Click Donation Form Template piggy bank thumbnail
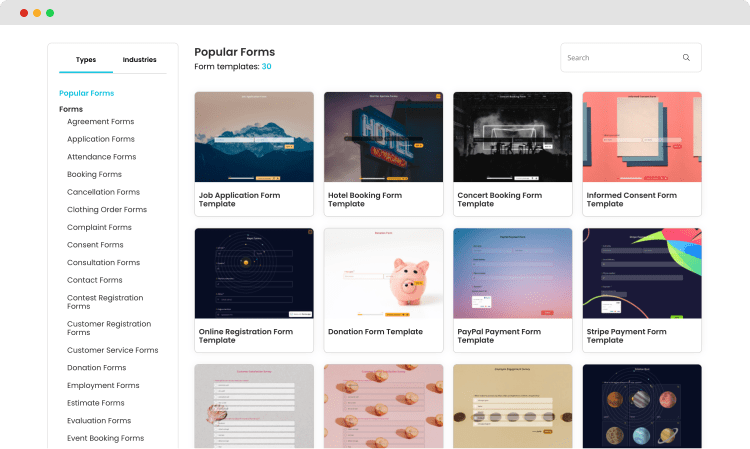 [383, 273]
